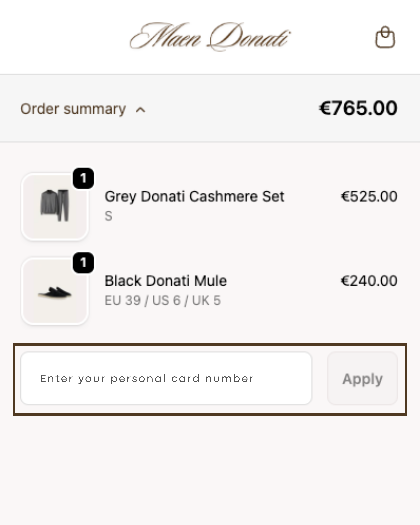Click the EU 39 / US 6 / UK 5 size text
The width and height of the screenshot is (420, 525).
coord(163,300)
